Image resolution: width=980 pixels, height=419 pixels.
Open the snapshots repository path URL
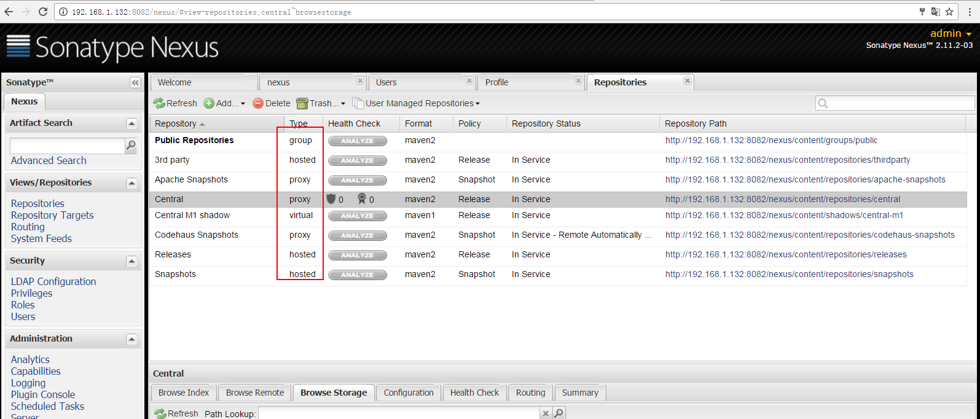click(789, 274)
